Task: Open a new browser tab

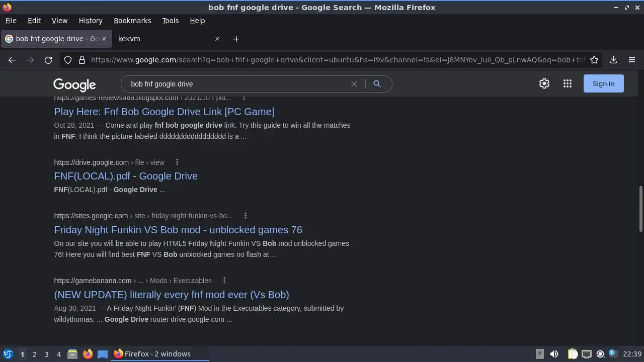Action: 236,39
